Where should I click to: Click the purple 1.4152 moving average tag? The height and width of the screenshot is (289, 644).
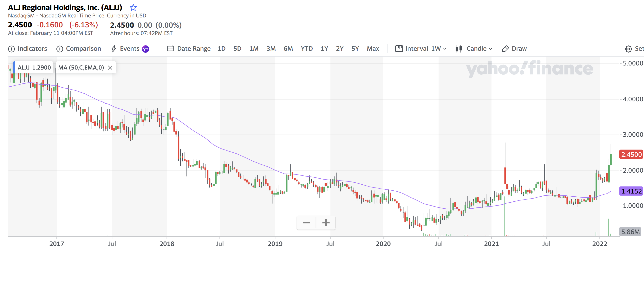[x=631, y=191]
